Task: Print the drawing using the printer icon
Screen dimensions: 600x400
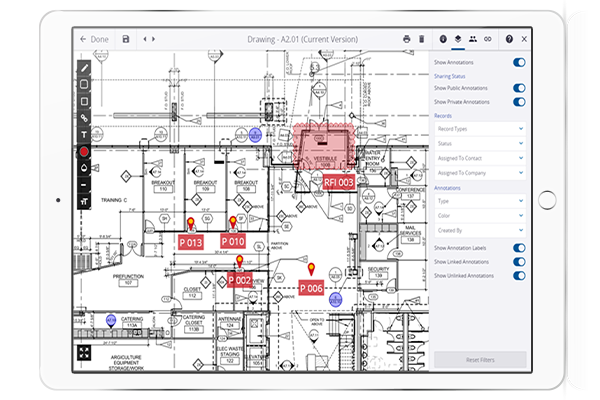Action: click(406, 39)
